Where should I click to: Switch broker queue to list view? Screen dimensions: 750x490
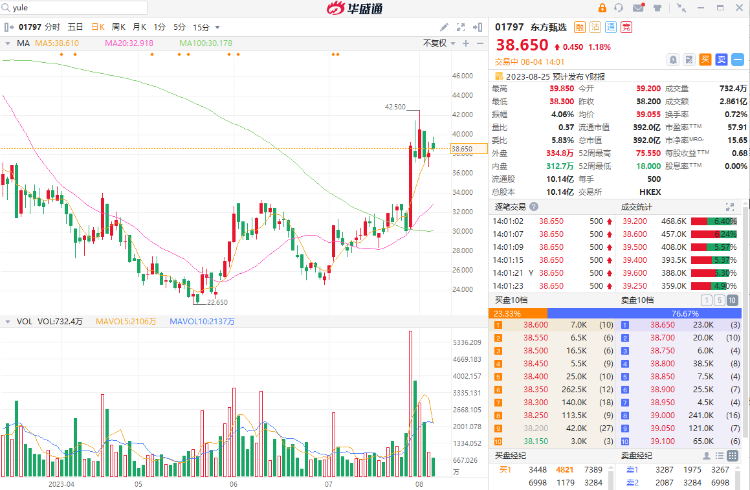(719, 456)
